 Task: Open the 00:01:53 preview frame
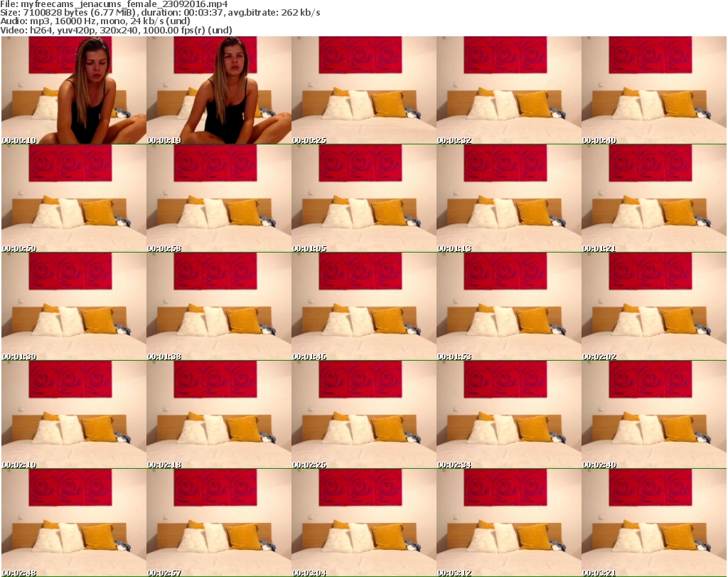509,307
